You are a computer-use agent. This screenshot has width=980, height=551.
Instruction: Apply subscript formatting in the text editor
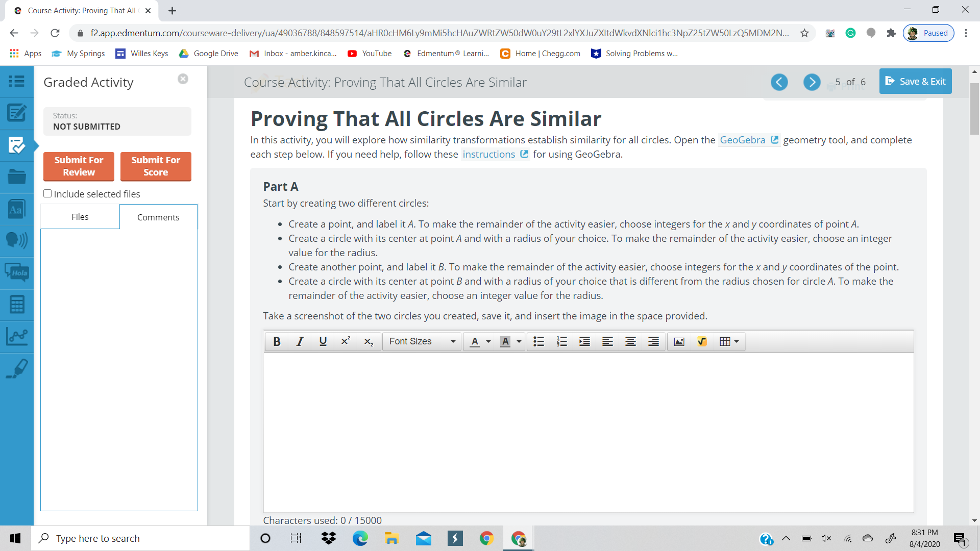(x=369, y=341)
